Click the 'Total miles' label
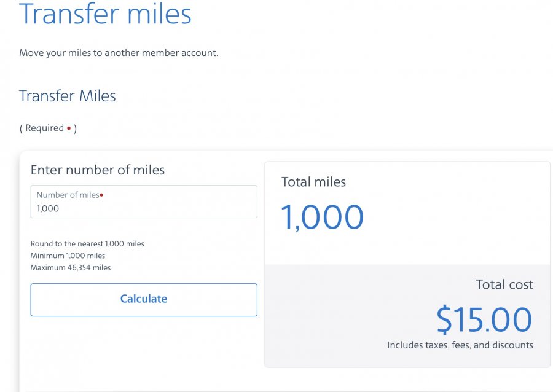This screenshot has height=392, width=553. coord(313,182)
